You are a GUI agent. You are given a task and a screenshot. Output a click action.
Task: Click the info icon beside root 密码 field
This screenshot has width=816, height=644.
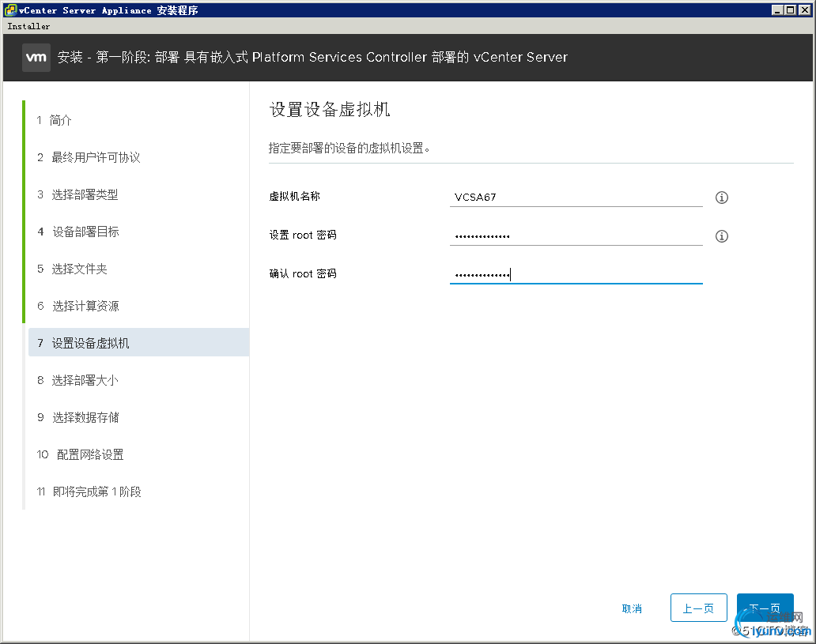(x=721, y=236)
